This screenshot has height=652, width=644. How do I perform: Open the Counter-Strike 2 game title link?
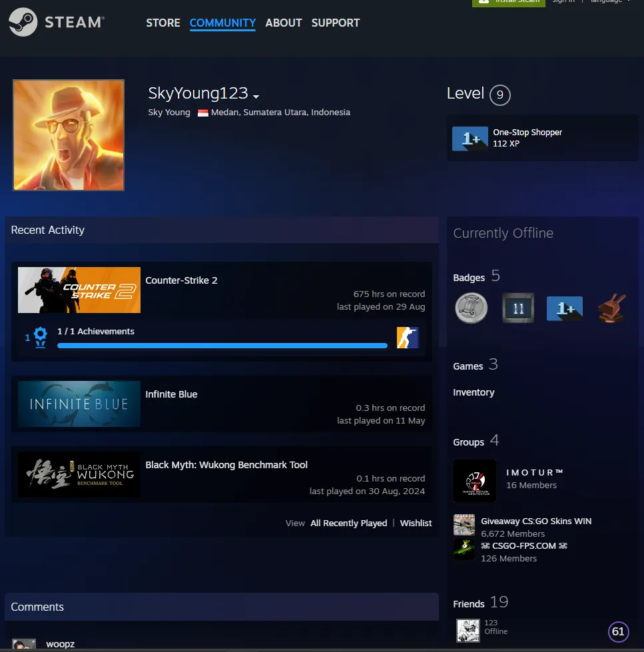click(181, 280)
